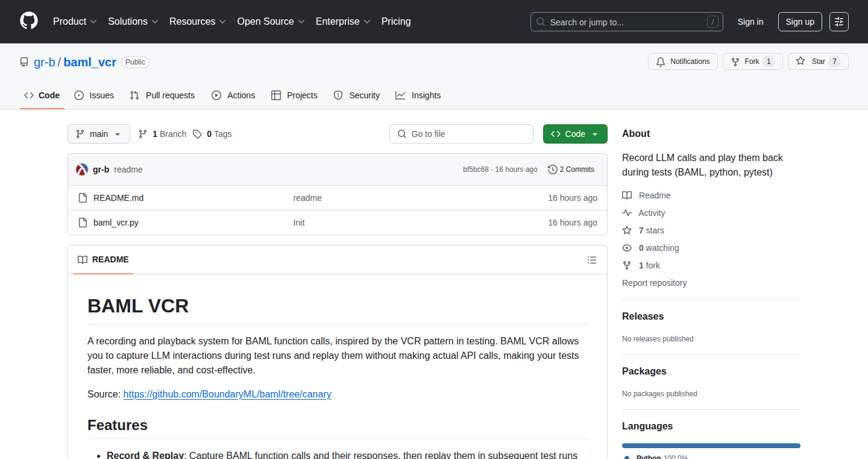This screenshot has height=459, width=868.
Task: Click the repository icon before gr-b
Action: (x=24, y=62)
